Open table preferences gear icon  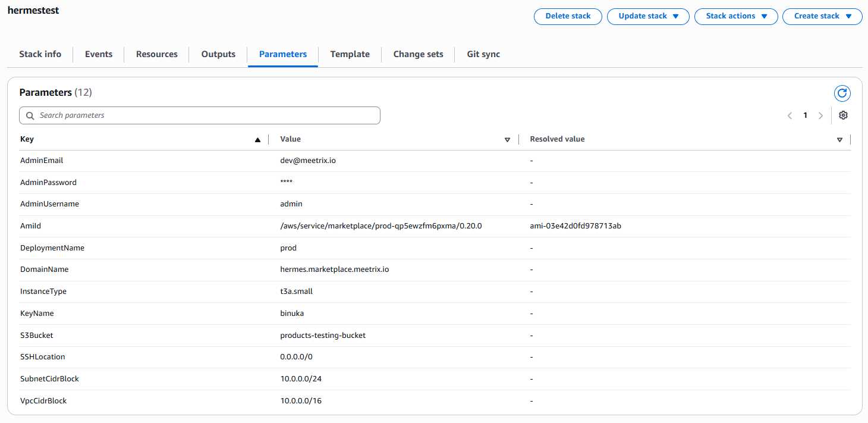click(843, 115)
